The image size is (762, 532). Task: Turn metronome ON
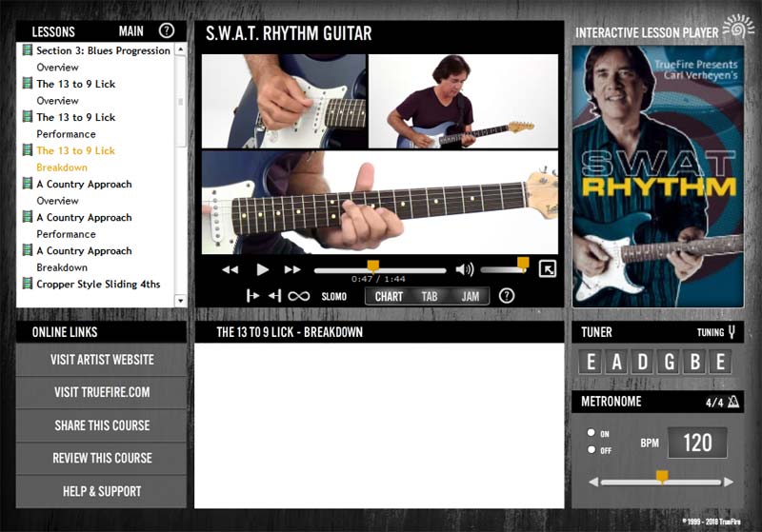click(591, 432)
